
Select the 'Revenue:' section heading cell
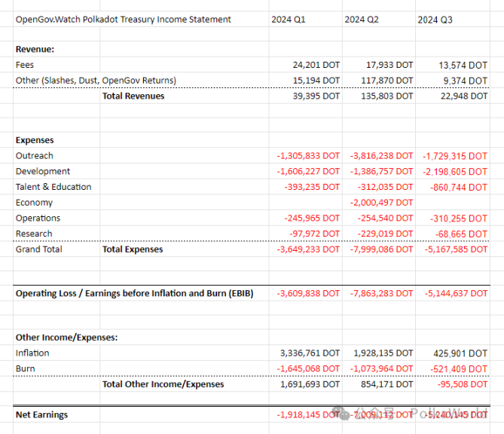tap(35, 49)
